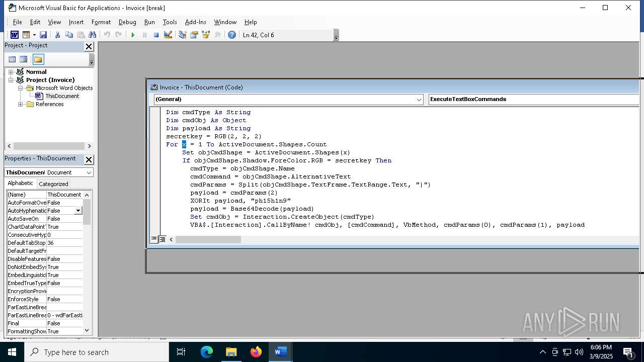Open Insert object dropdown arrow in toolbar
The width and height of the screenshot is (644, 362).
pyautogui.click(x=34, y=35)
